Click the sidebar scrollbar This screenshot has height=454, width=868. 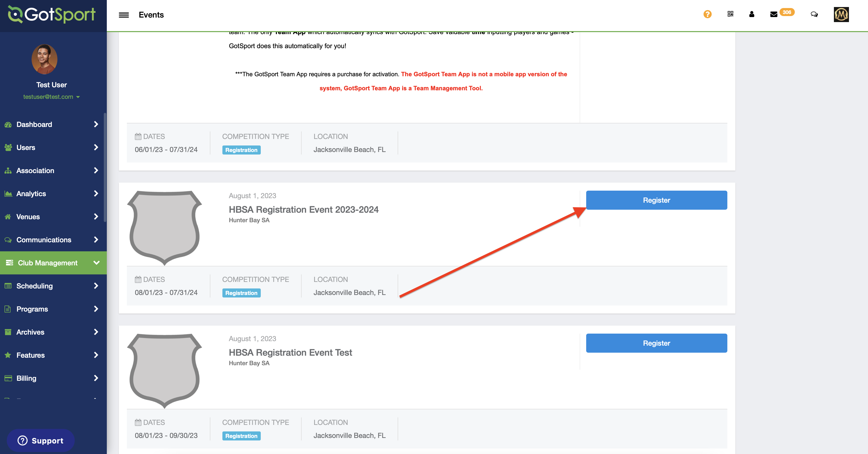click(105, 168)
